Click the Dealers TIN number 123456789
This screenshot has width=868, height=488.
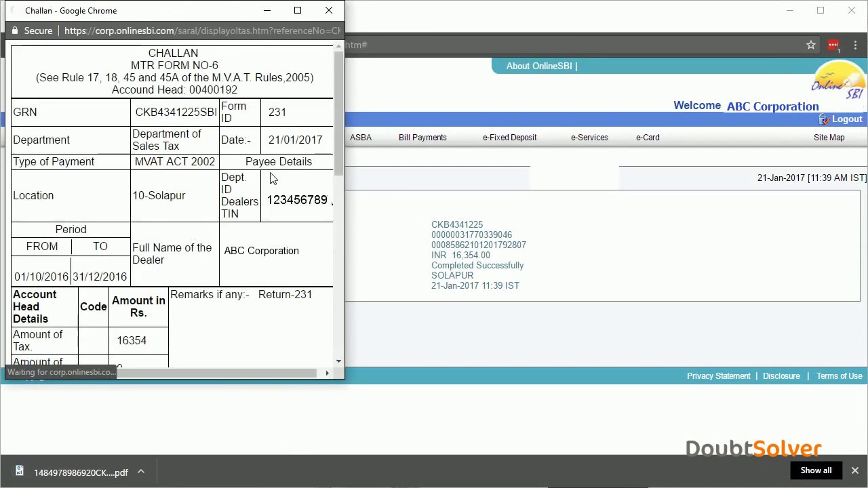(x=298, y=200)
